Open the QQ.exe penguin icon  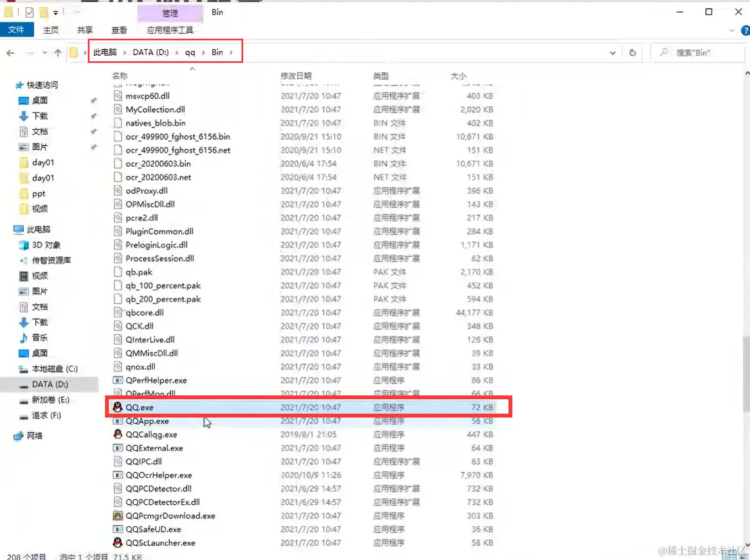(x=118, y=407)
